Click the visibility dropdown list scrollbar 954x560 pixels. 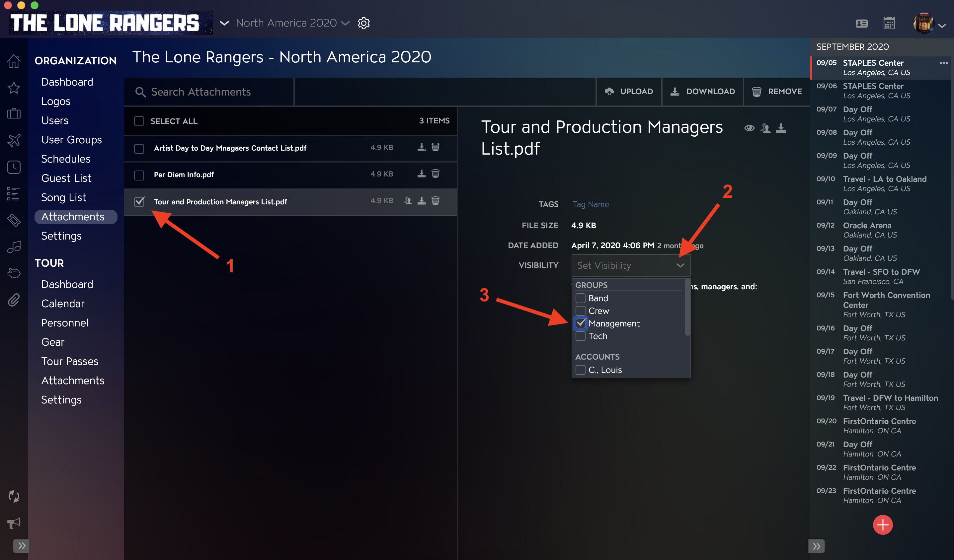(687, 307)
